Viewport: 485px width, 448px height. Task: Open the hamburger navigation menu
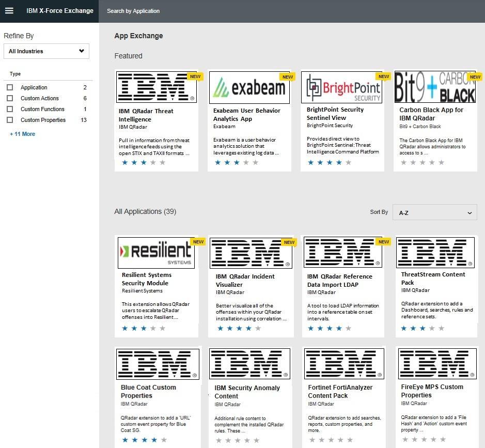tap(9, 10)
